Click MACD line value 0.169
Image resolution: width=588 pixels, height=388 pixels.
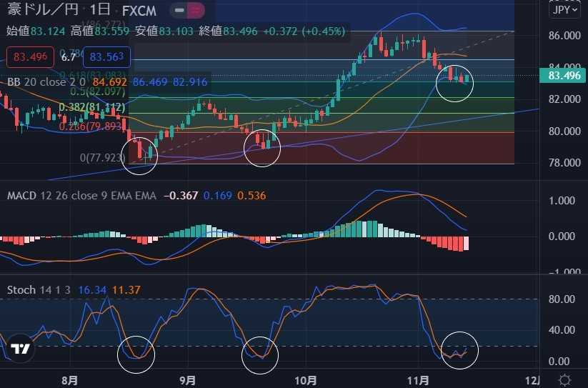217,195
